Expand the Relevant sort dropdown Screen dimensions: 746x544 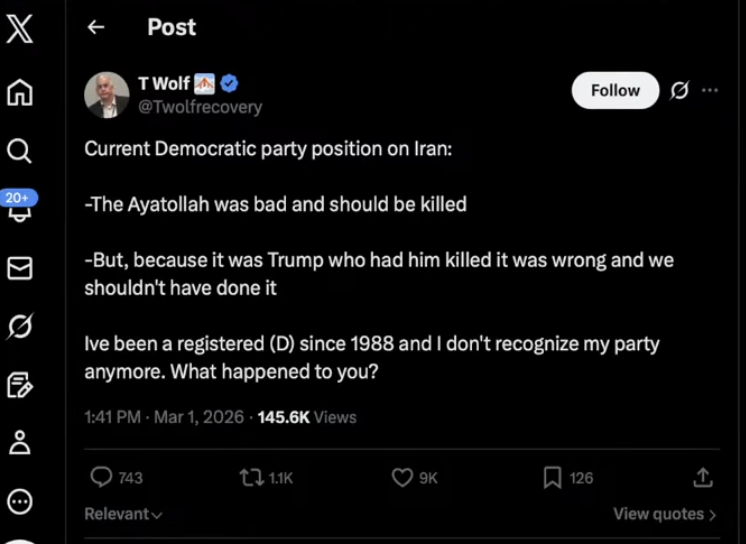[x=123, y=514]
